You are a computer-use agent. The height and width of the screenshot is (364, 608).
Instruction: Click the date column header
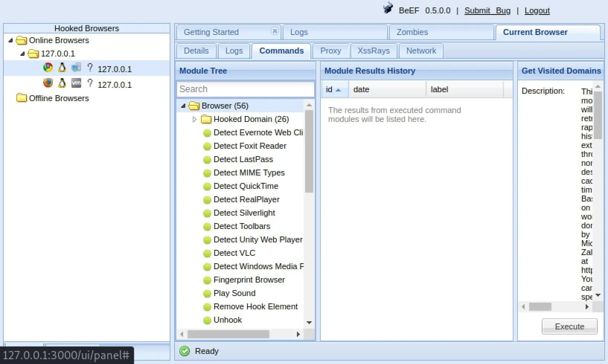[x=387, y=90]
